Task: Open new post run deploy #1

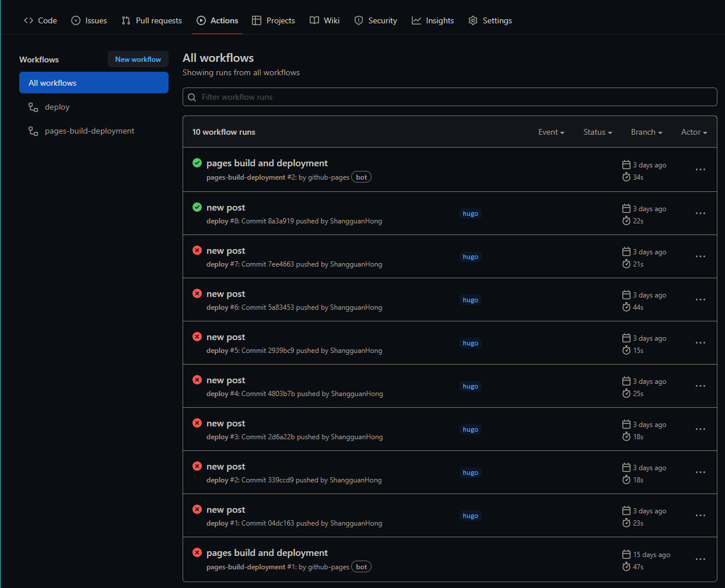Action: [x=226, y=510]
